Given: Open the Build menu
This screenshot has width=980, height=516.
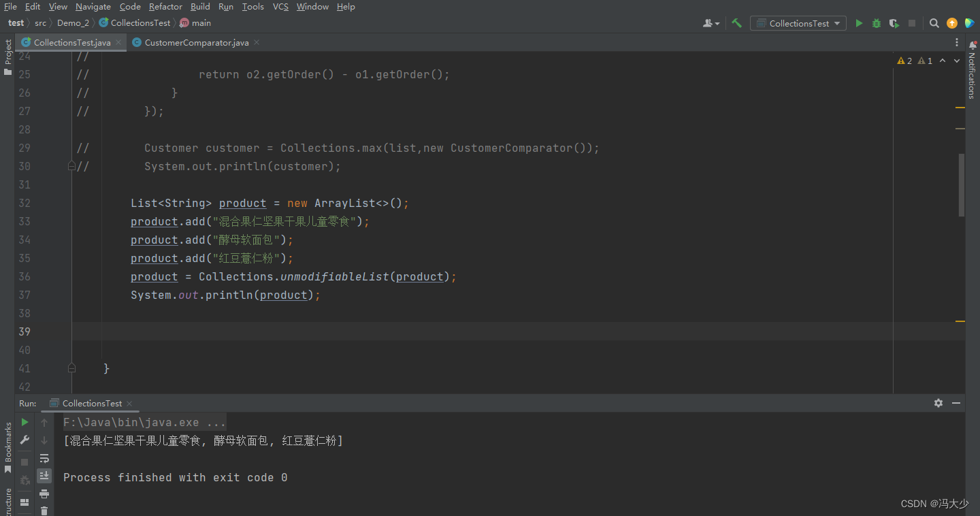Looking at the screenshot, I should tap(200, 6).
